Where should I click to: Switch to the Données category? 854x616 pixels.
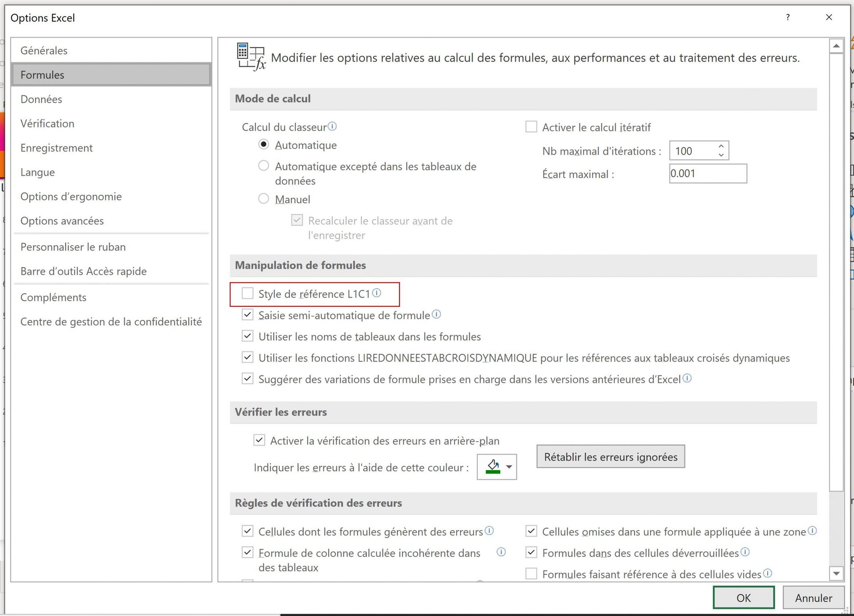pos(41,99)
